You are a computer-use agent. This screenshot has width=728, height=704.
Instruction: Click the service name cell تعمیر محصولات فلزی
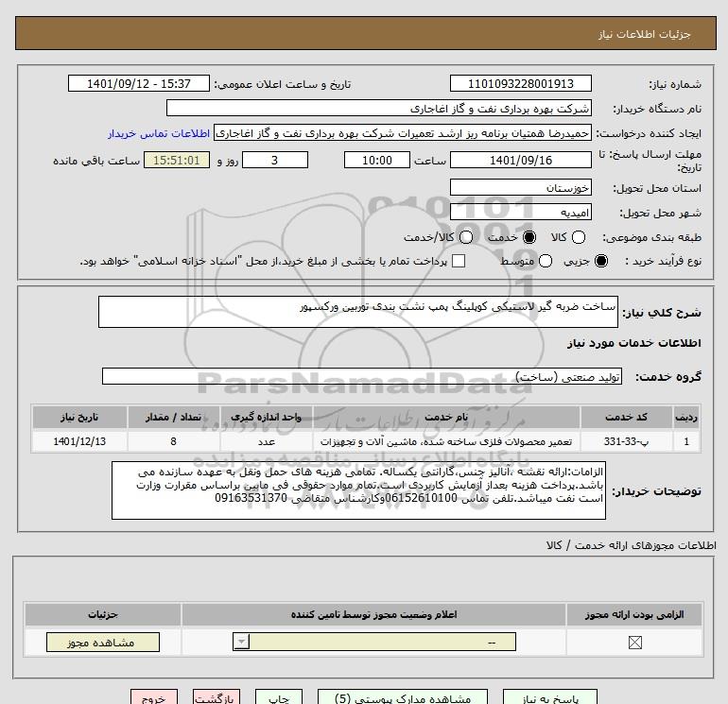point(446,441)
